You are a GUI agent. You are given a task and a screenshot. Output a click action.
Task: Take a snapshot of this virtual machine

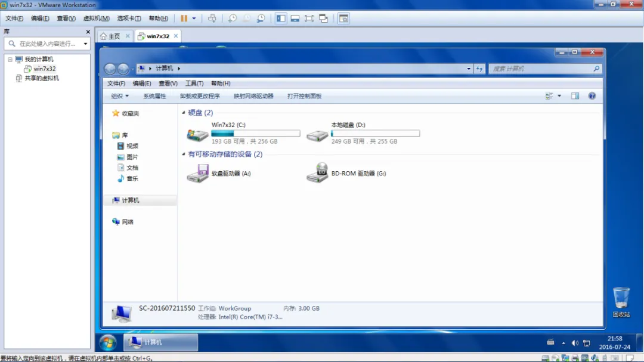click(233, 18)
